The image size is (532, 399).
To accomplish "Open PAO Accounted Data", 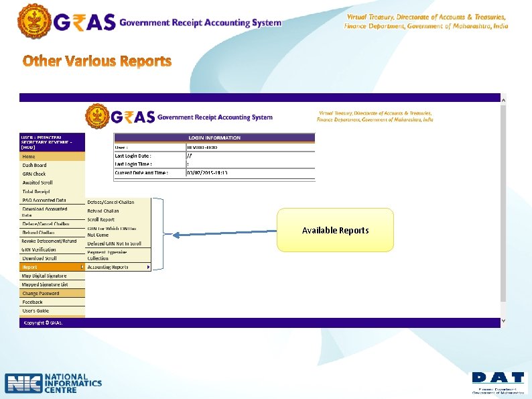I will (52, 201).
